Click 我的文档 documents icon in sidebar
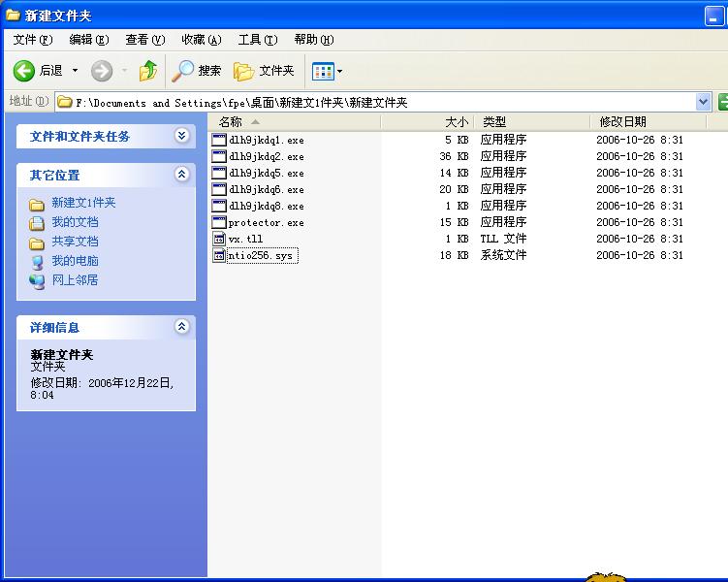Screen dimensions: 728x582 point(37,223)
